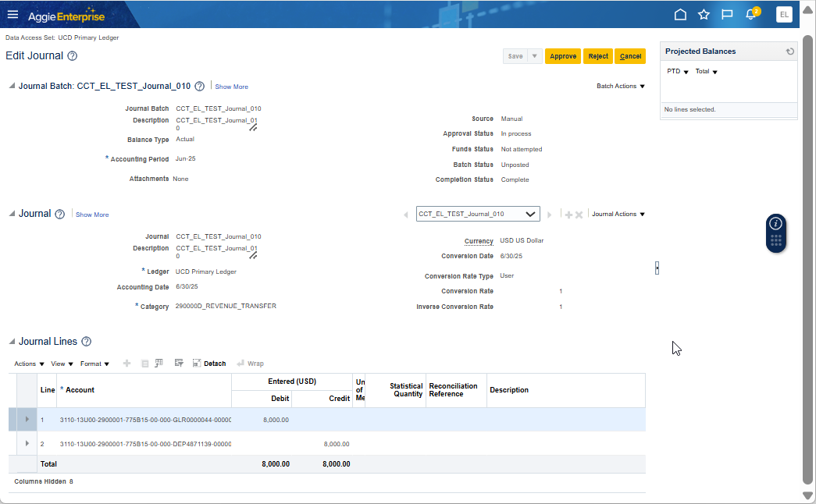
Task: Collapse the Journal Batch section
Action: pyautogui.click(x=12, y=87)
